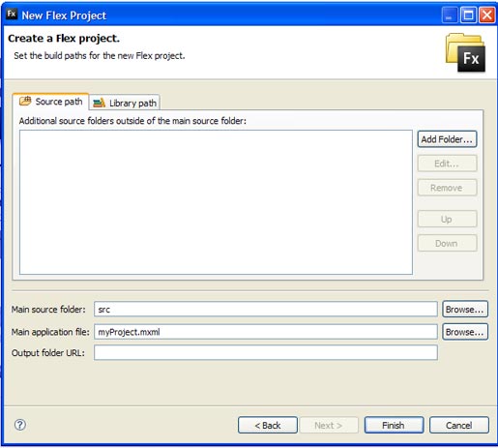Open the Library path tab
Image resolution: width=498 pixels, height=448 pixels.
[x=125, y=103]
